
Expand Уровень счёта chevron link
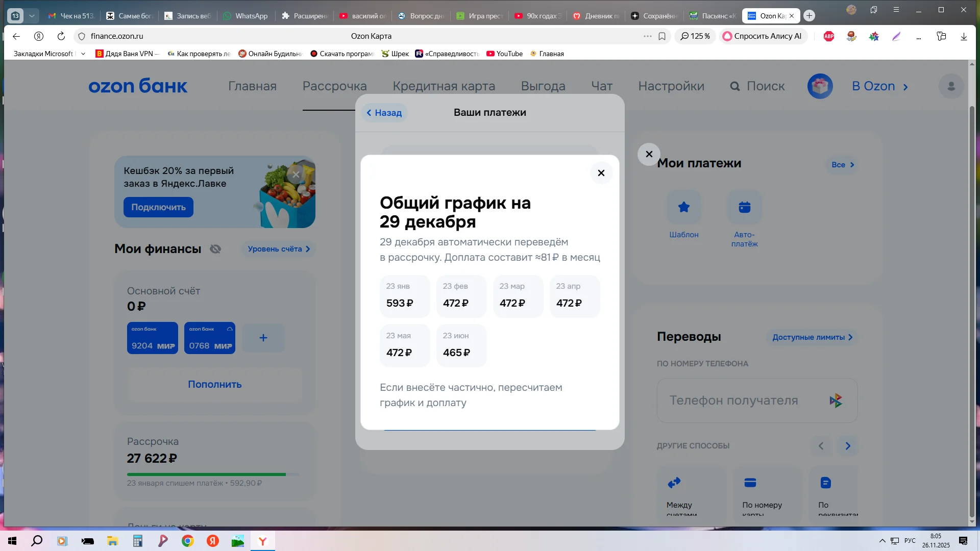[279, 249]
